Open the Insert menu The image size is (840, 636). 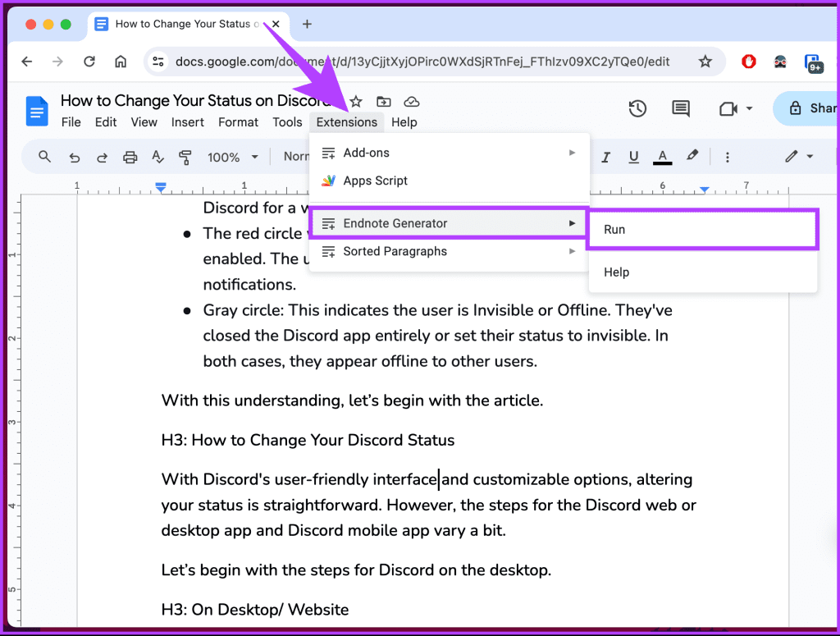188,122
